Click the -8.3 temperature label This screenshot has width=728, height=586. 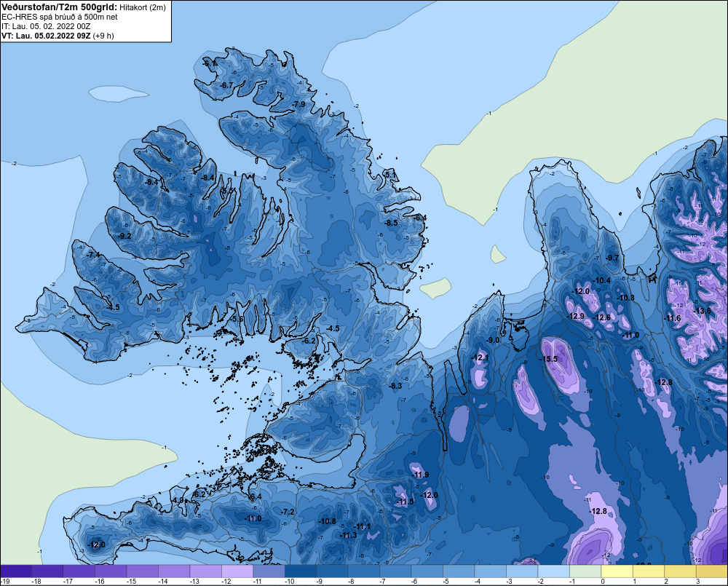point(395,386)
